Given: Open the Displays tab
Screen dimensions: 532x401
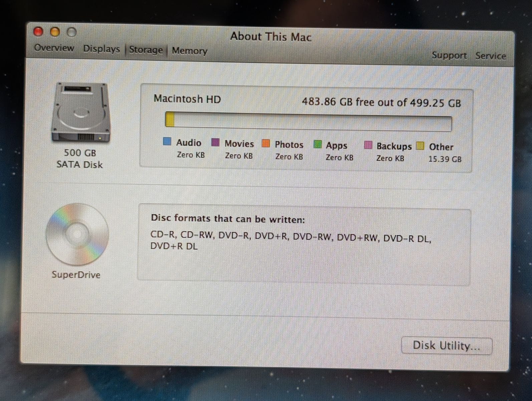Looking at the screenshot, I should click(101, 49).
